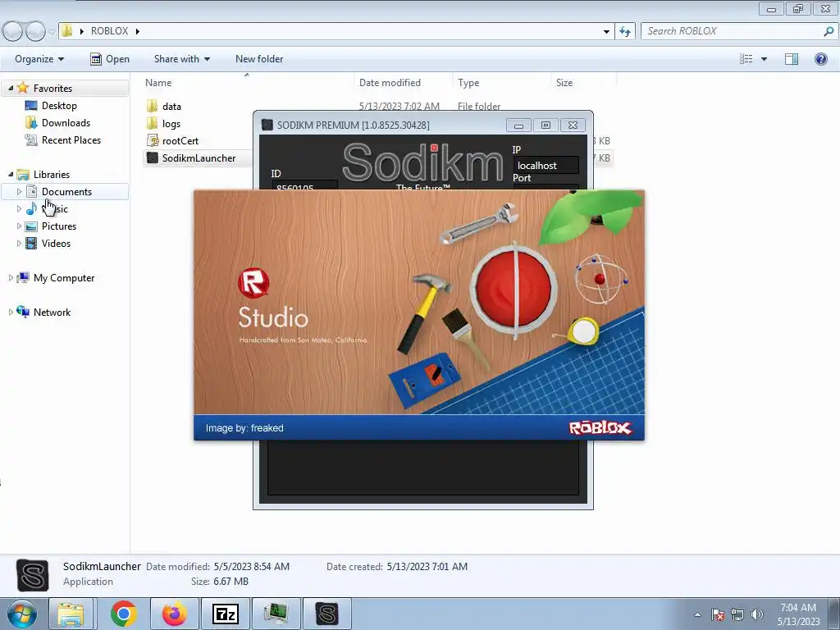Open the volume speaker icon in tray
This screenshot has width=840, height=630.
756,614
